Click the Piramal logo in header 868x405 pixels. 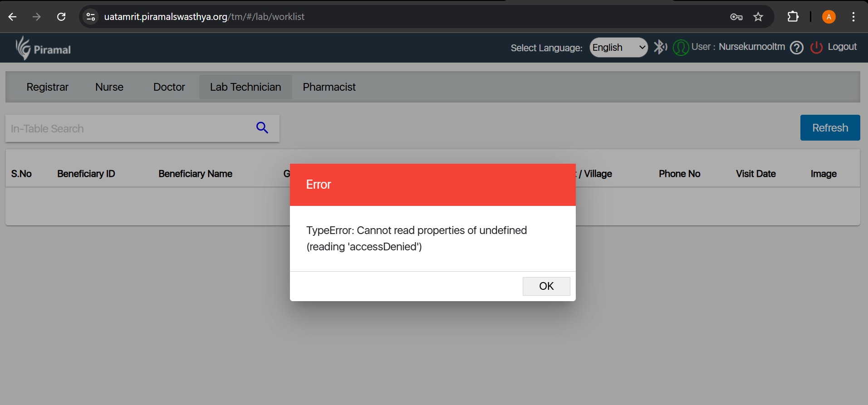(x=43, y=48)
